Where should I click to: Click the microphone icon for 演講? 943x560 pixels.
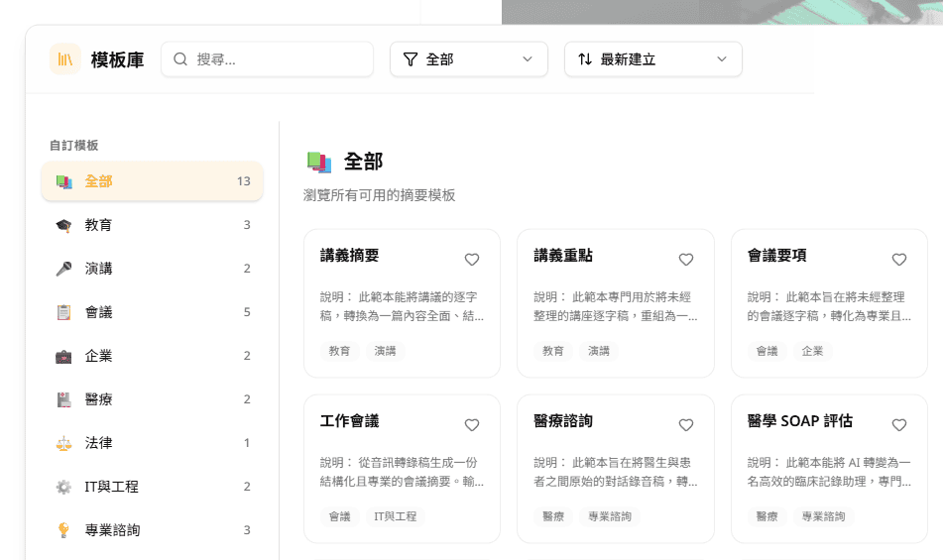[63, 269]
